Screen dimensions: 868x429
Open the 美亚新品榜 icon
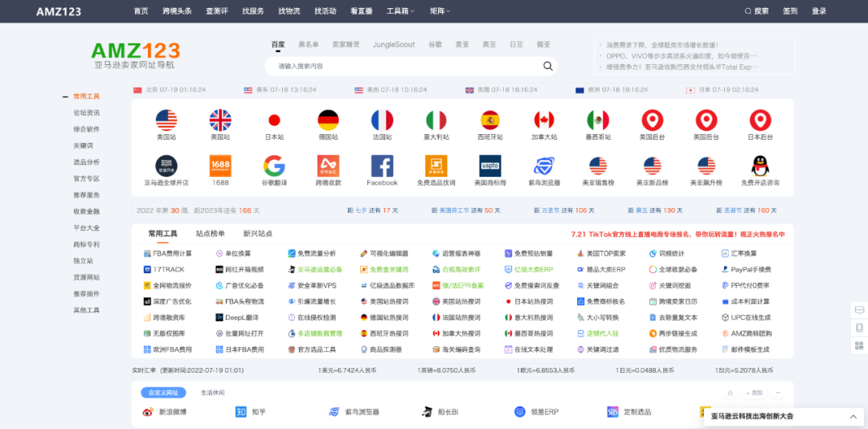(652, 166)
